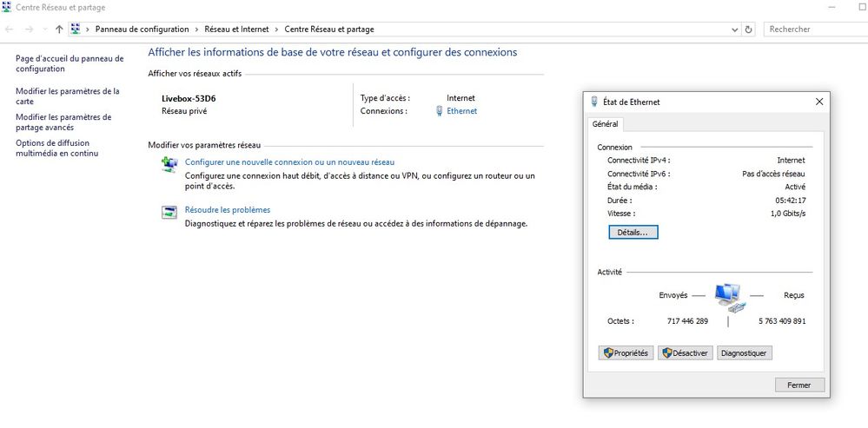Select the Général tab
Screen dimensions: 868x428
pos(605,124)
